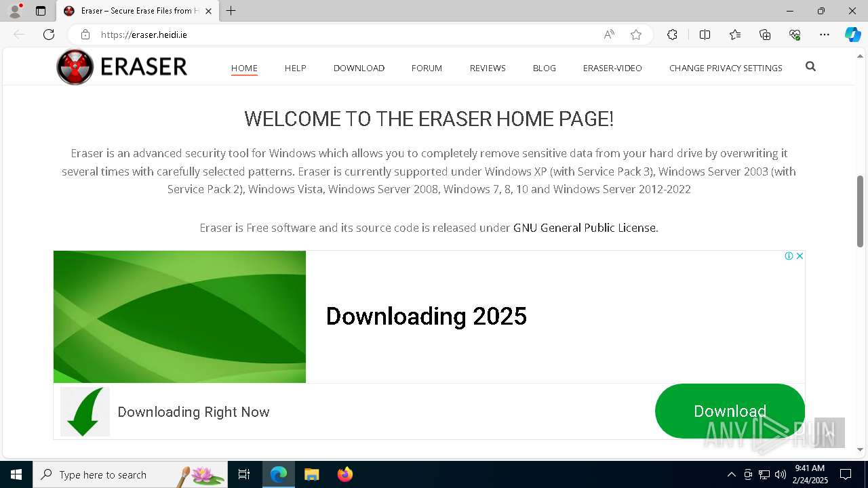The image size is (868, 488).
Task: Open the Favorites list icon
Action: (735, 35)
